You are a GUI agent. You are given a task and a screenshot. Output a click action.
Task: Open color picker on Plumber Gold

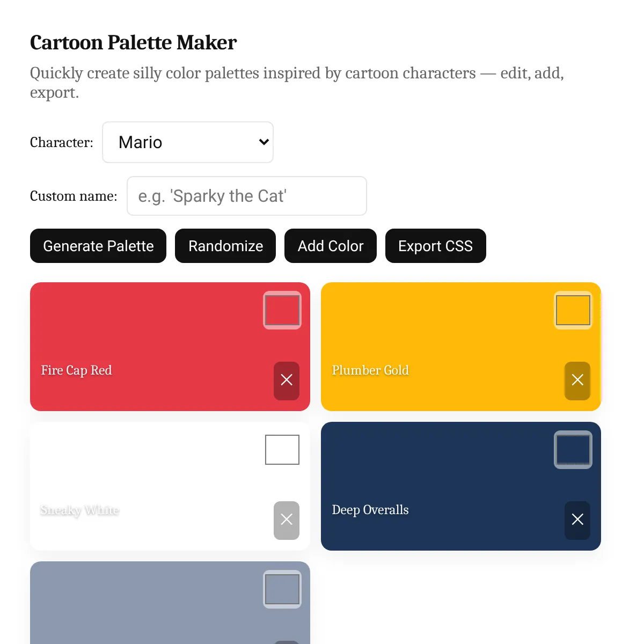(x=573, y=310)
